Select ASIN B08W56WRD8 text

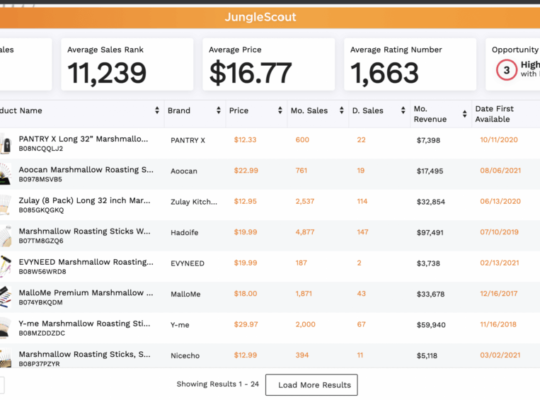(42, 271)
